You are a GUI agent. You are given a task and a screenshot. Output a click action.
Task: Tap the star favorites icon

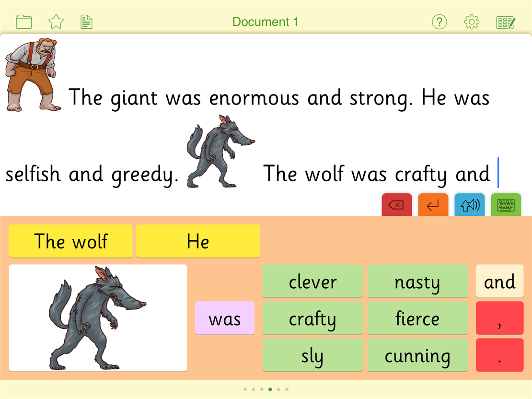point(56,22)
